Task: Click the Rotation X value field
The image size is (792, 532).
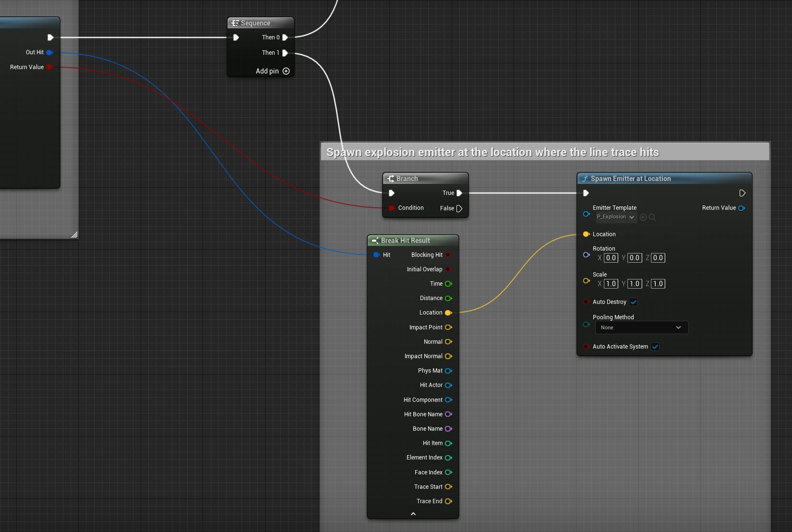Action: [x=611, y=258]
